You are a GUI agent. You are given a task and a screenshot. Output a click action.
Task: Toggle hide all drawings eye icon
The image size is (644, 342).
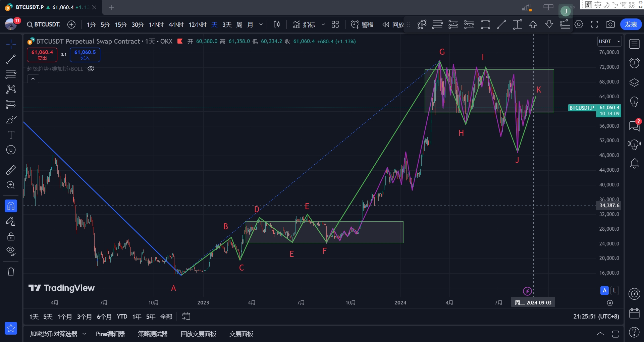pyautogui.click(x=11, y=251)
